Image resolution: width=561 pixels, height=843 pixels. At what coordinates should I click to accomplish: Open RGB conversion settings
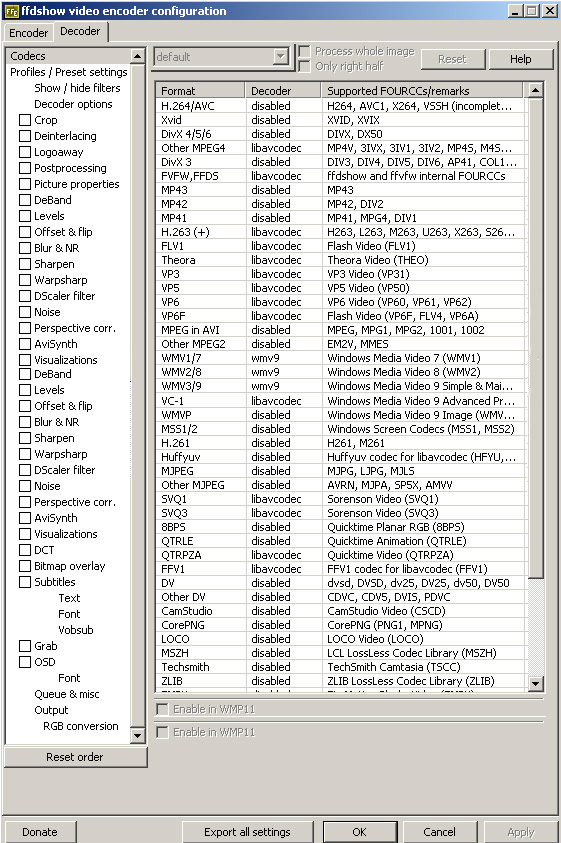click(x=81, y=726)
